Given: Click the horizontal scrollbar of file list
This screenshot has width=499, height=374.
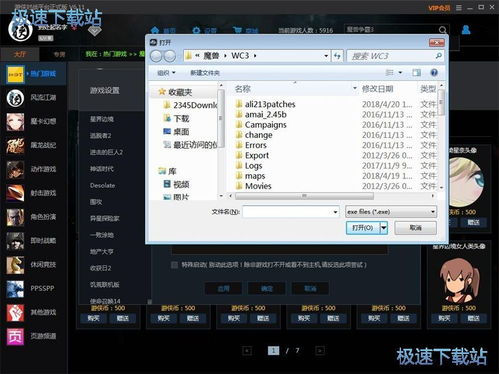Looking at the screenshot, I should (x=304, y=196).
